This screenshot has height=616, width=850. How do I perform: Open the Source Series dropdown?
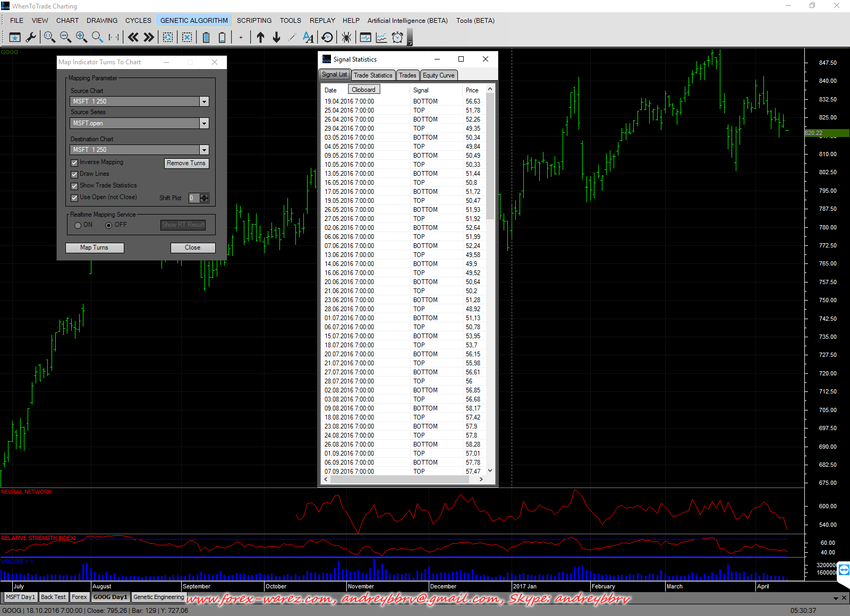click(x=204, y=123)
